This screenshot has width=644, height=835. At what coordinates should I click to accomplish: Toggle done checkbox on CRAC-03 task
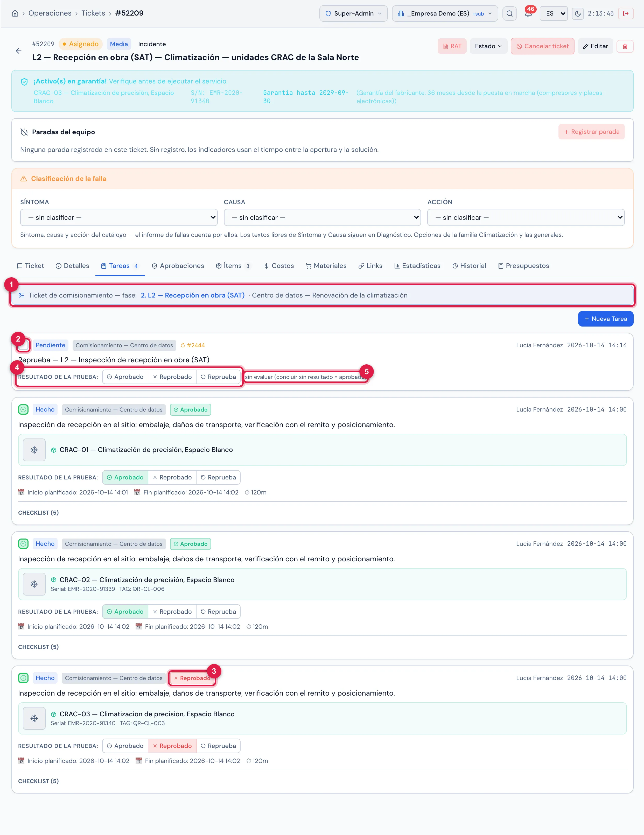[x=23, y=678]
